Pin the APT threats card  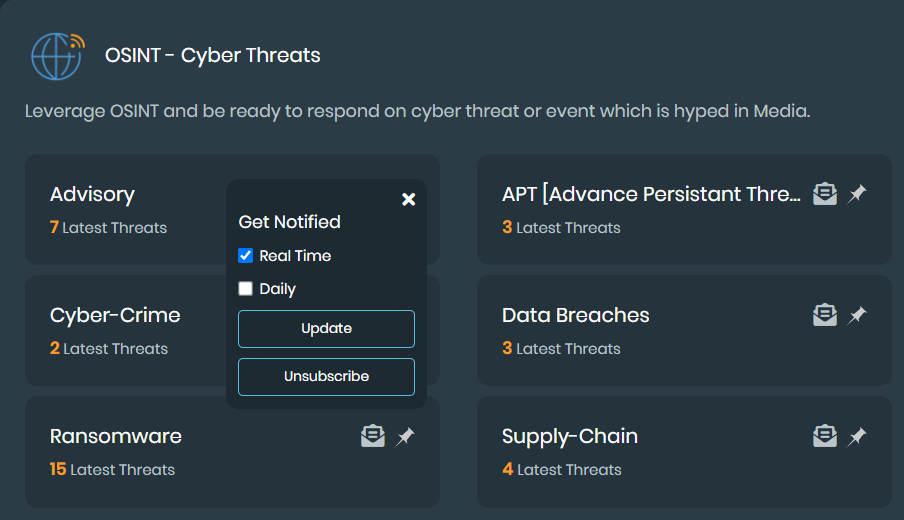coord(857,194)
